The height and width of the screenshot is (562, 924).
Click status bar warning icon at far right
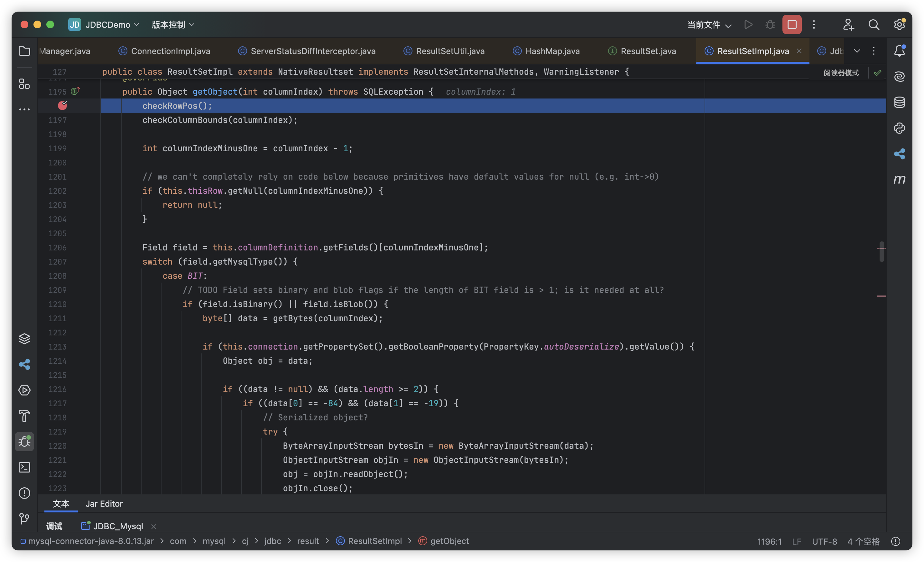click(x=895, y=541)
